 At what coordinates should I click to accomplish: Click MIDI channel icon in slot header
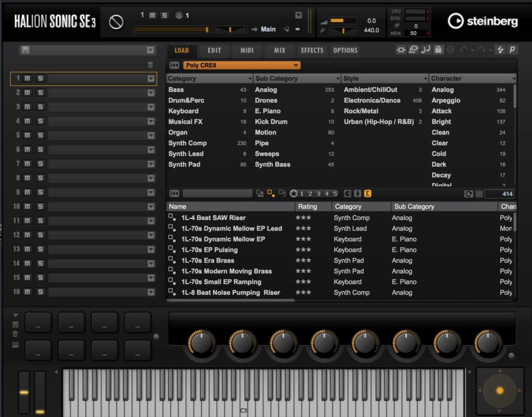179,15
